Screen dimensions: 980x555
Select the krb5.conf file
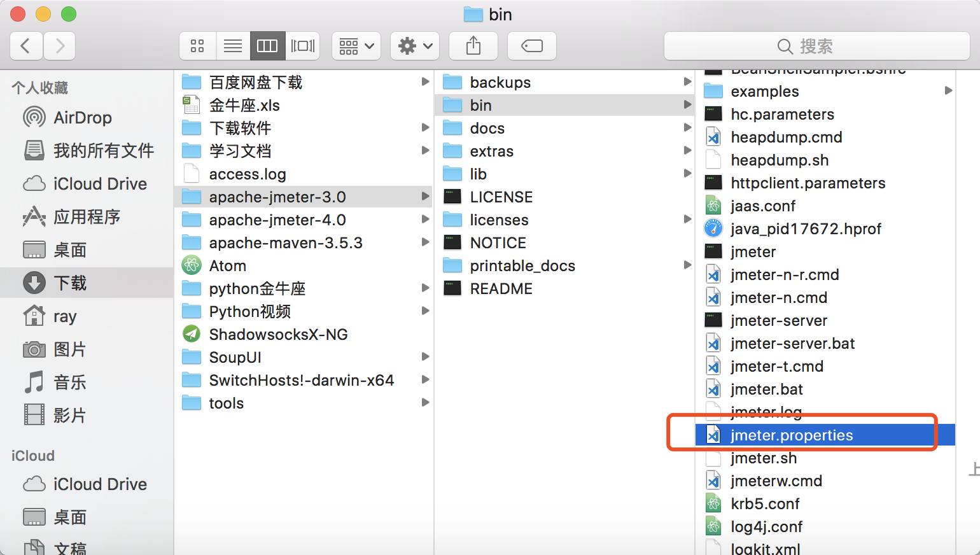825,503
